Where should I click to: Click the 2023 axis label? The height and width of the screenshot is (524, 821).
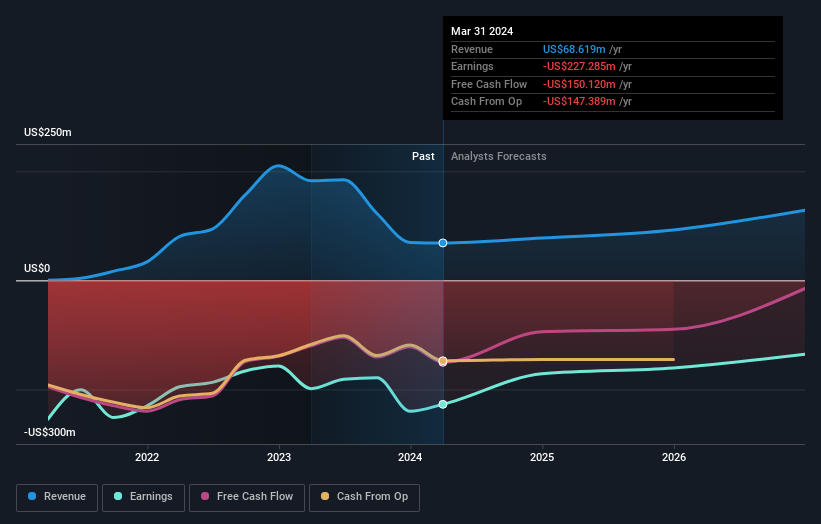(x=279, y=457)
